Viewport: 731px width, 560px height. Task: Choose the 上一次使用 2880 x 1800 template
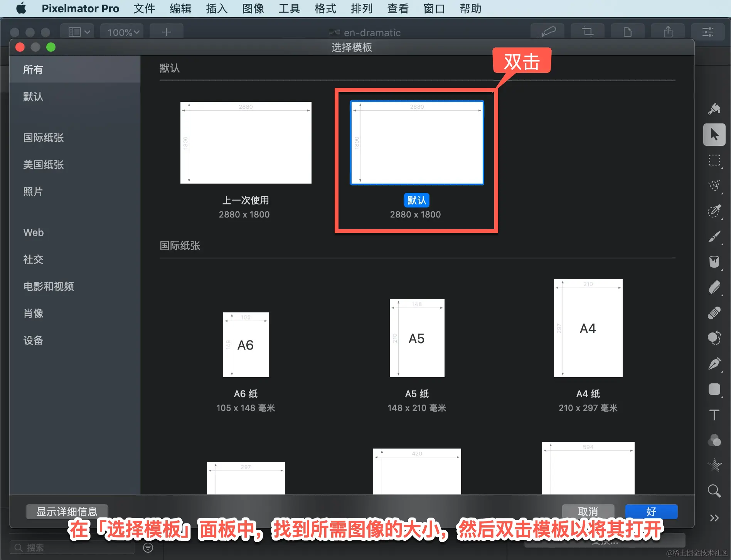click(x=246, y=143)
